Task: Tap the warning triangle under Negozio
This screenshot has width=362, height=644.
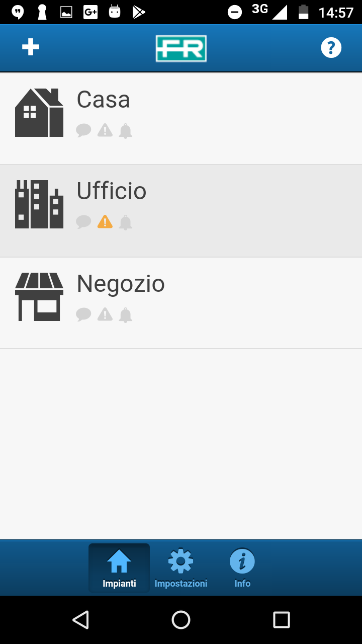Action: tap(105, 314)
